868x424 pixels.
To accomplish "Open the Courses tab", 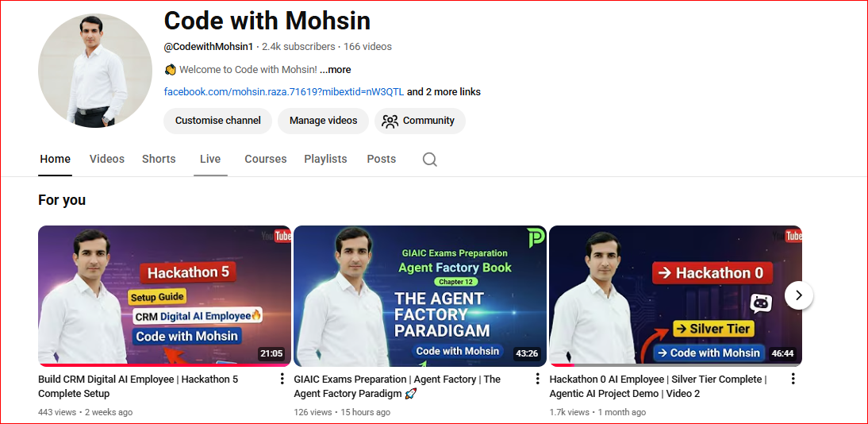I will point(266,159).
